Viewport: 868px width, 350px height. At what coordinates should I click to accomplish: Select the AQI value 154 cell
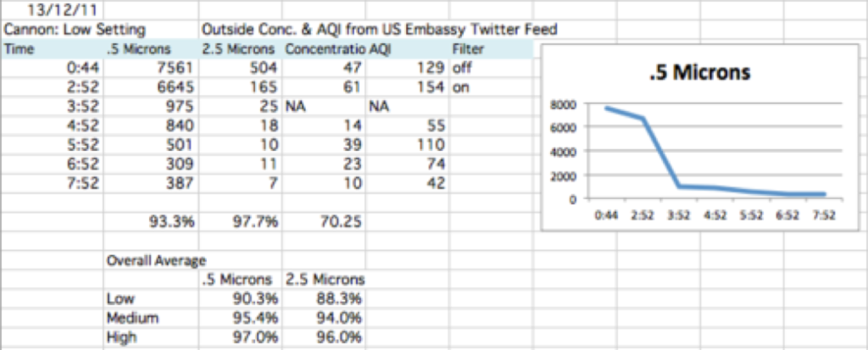point(408,87)
